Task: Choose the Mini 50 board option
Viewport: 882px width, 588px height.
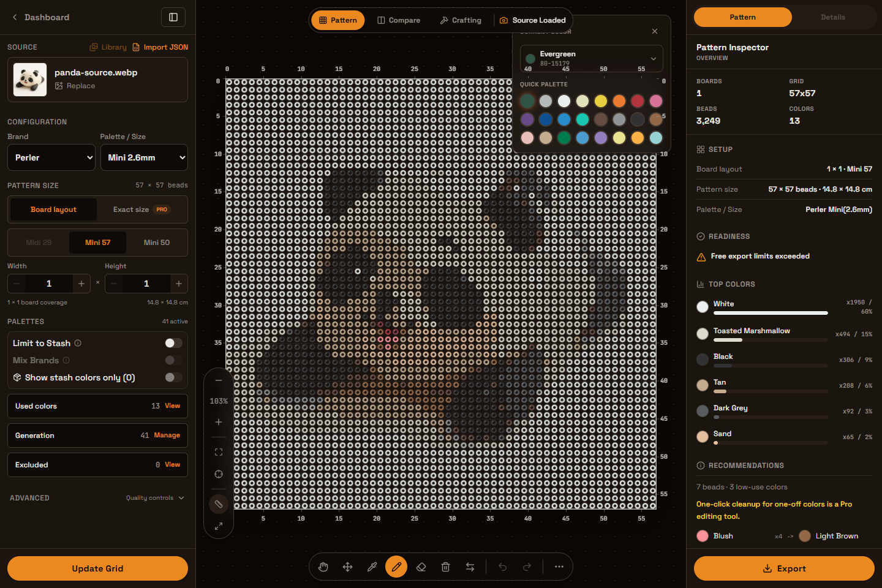Action: (x=157, y=243)
